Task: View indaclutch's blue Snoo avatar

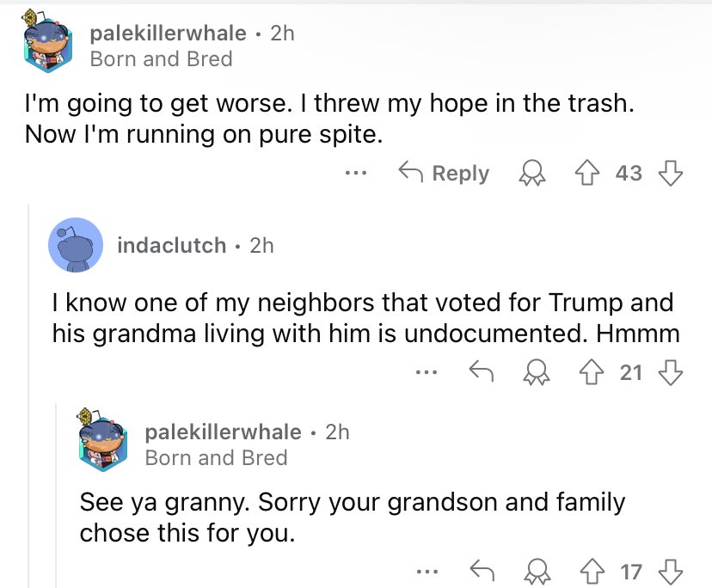Action: click(76, 245)
